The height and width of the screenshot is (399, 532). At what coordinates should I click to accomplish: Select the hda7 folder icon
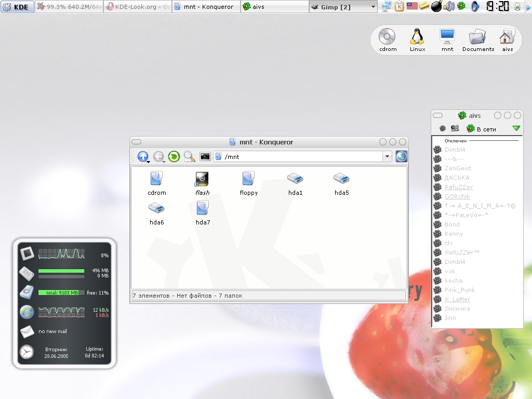click(x=203, y=213)
